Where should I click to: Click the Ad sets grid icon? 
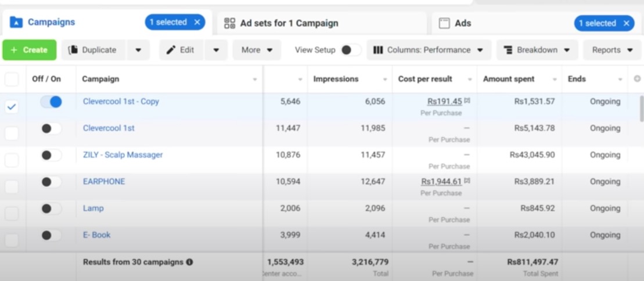pos(229,23)
